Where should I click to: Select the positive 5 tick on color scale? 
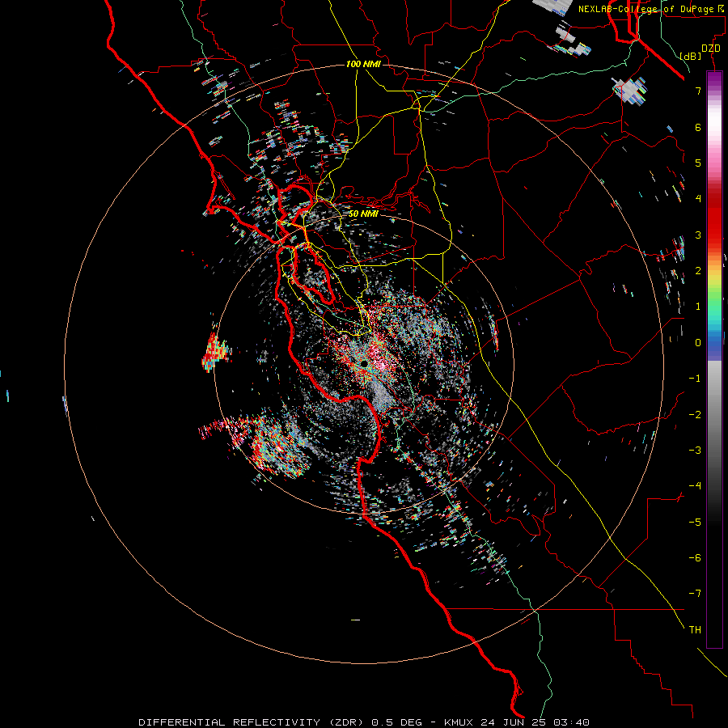(698, 163)
